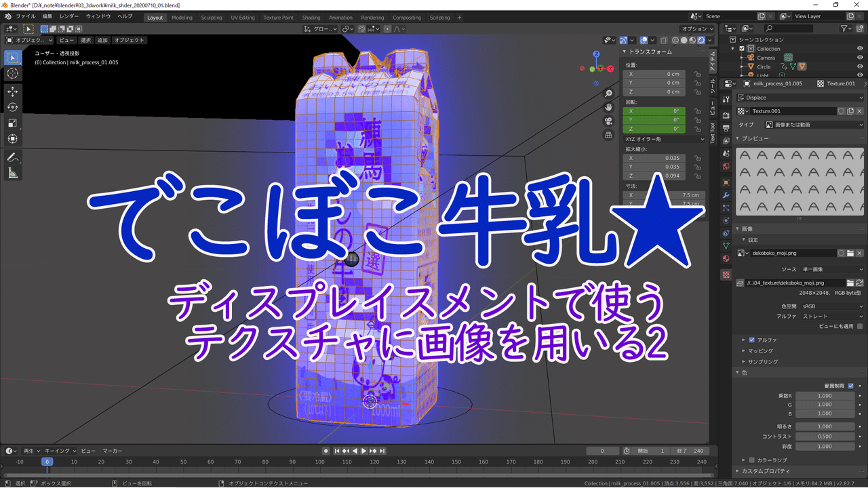Viewport: 868px width, 488px height.
Task: Open the Displace texture slot dropdown
Action: 800,98
